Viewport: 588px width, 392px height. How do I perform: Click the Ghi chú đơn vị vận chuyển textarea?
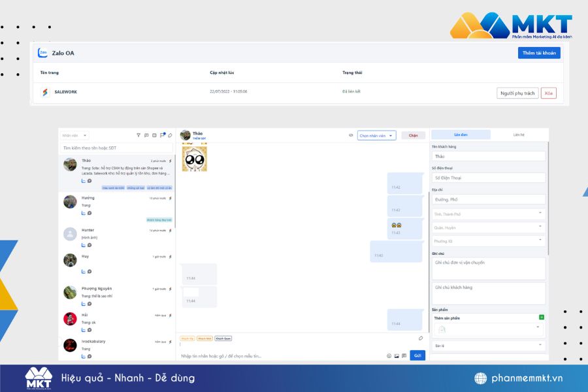coord(489,269)
